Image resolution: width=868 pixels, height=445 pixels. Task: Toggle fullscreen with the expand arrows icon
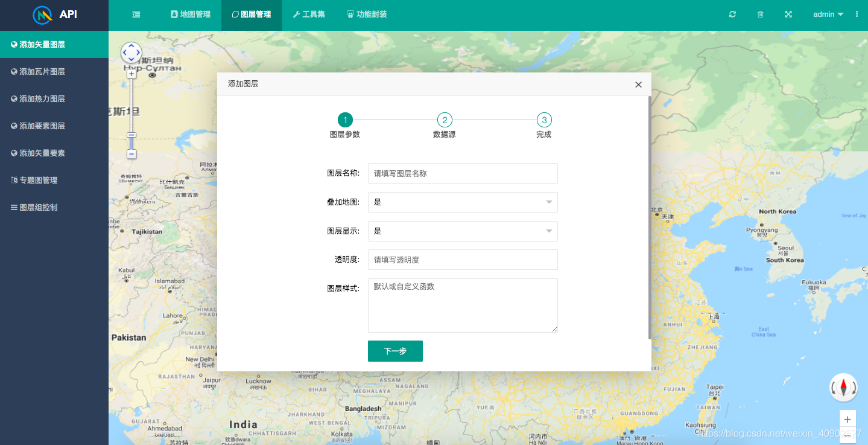click(x=788, y=13)
